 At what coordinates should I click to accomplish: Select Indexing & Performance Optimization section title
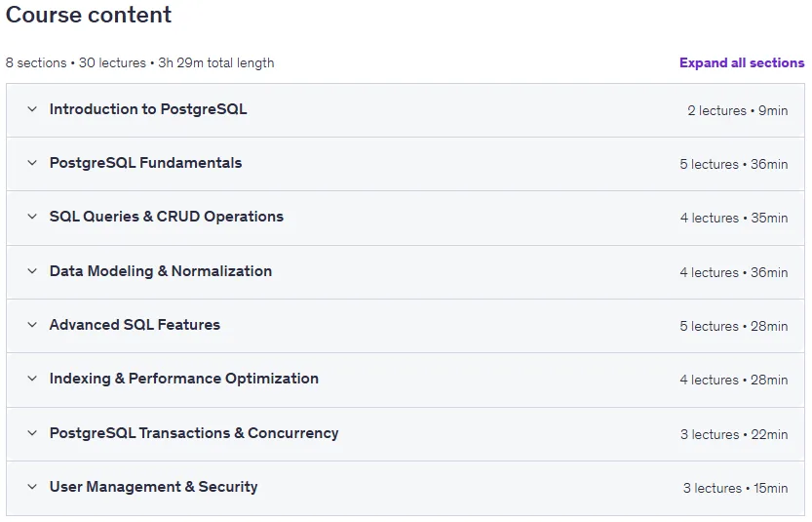pyautogui.click(x=184, y=379)
